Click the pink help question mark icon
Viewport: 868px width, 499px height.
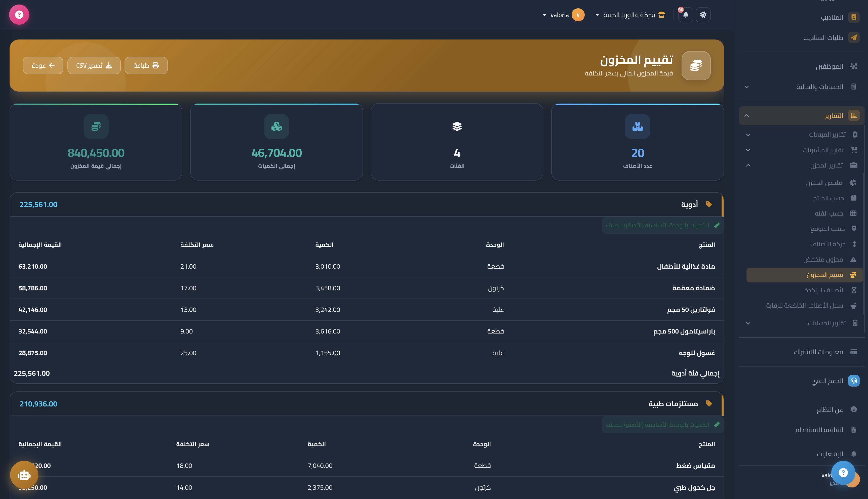tap(19, 15)
